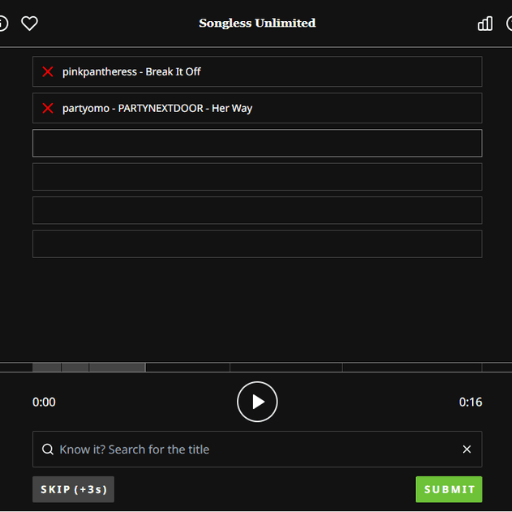Screen dimensions: 512x512
Task: Submit the current guess
Action: tap(449, 489)
